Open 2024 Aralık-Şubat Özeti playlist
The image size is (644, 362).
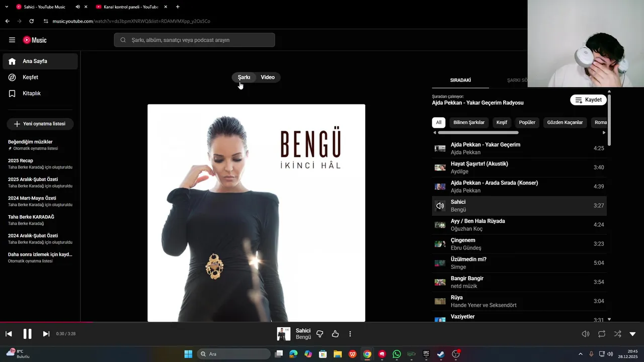(x=40, y=239)
